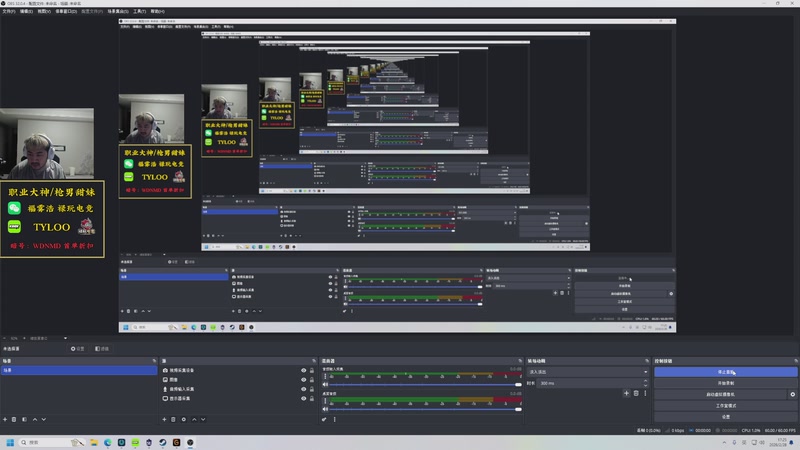Image resolution: width=800 pixels, height=450 pixels.
Task: Pop out the Controls dock panel
Action: pos(795,361)
